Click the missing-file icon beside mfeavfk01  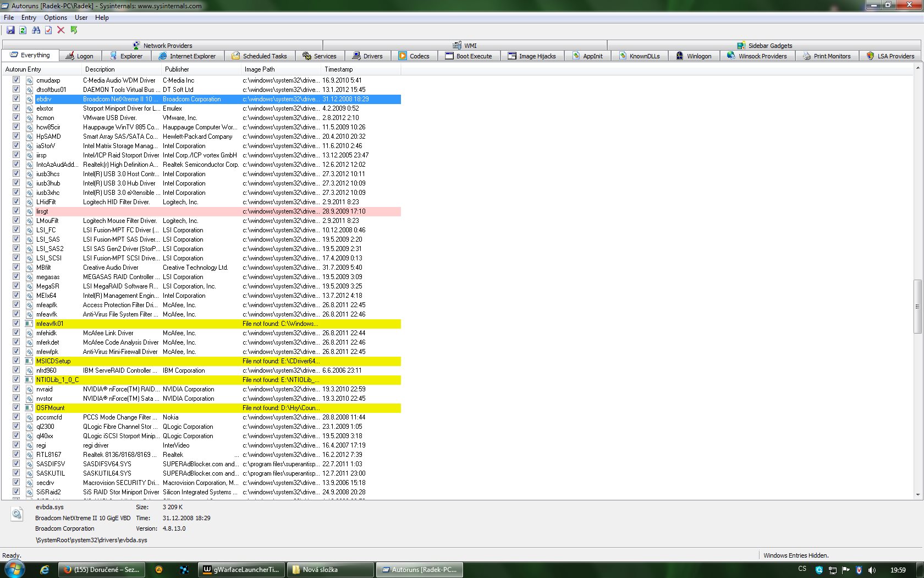(29, 324)
